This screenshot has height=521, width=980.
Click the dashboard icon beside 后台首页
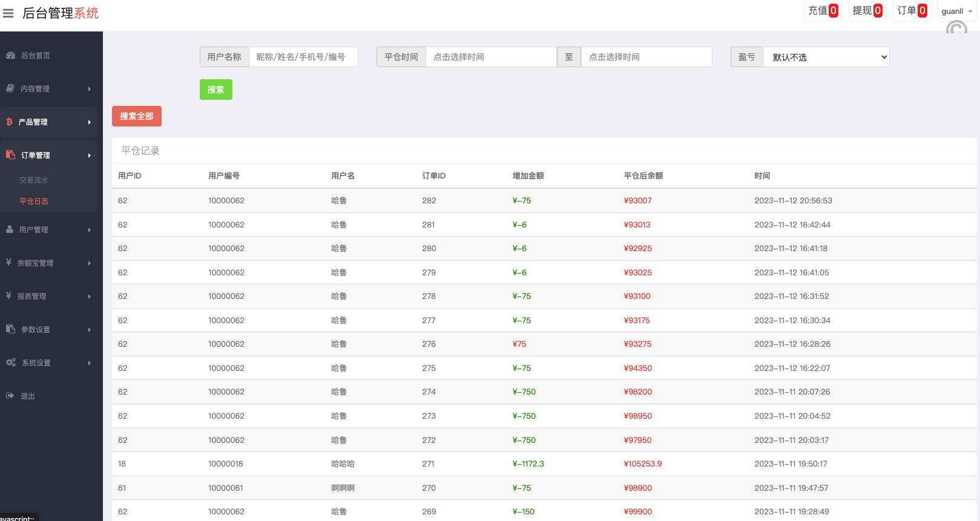pyautogui.click(x=10, y=55)
